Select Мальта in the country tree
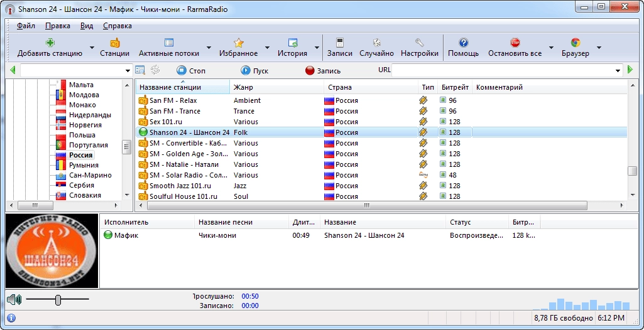 pos(81,85)
